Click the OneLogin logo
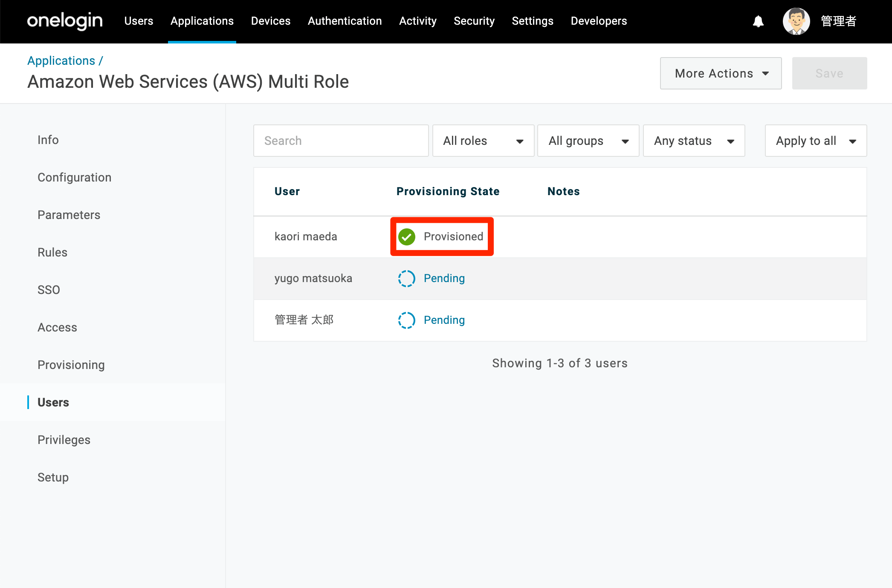Image resolution: width=892 pixels, height=588 pixels. [65, 21]
